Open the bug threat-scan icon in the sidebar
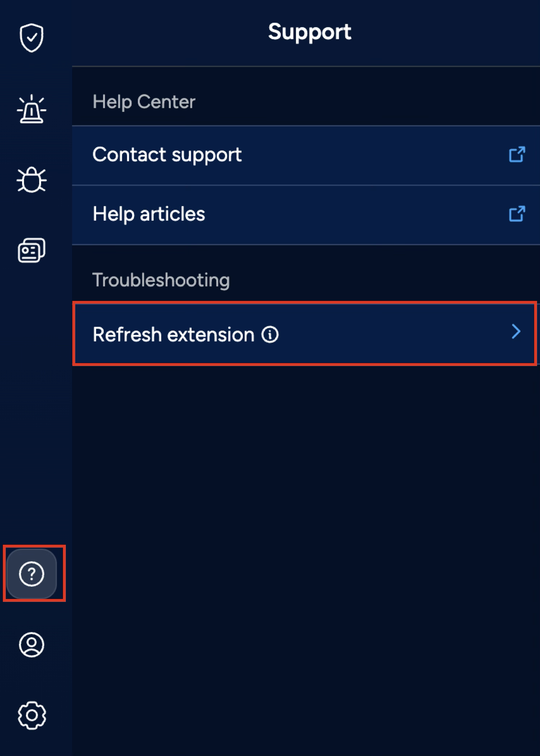 [32, 179]
